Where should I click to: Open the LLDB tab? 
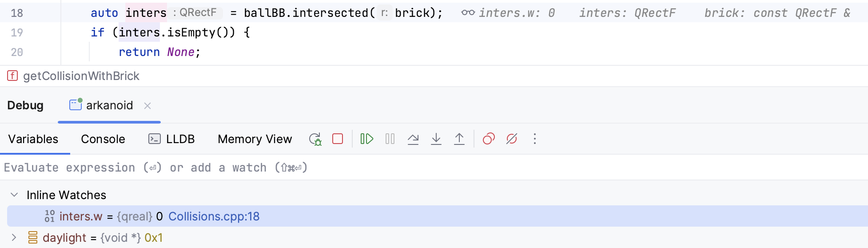(x=172, y=139)
